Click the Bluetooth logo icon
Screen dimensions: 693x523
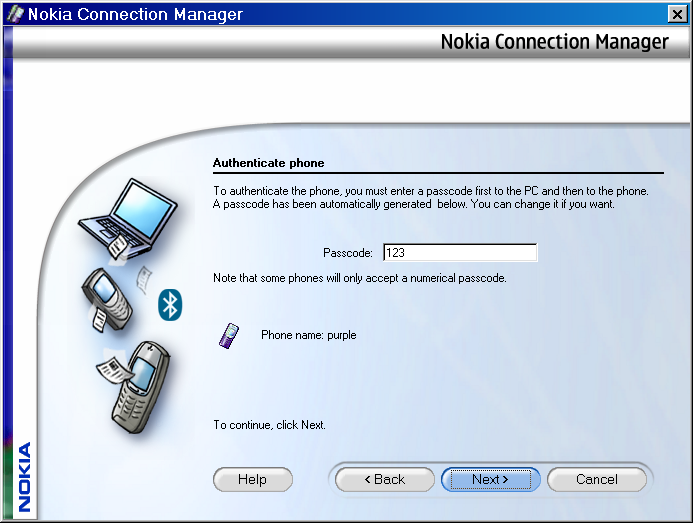click(170, 305)
